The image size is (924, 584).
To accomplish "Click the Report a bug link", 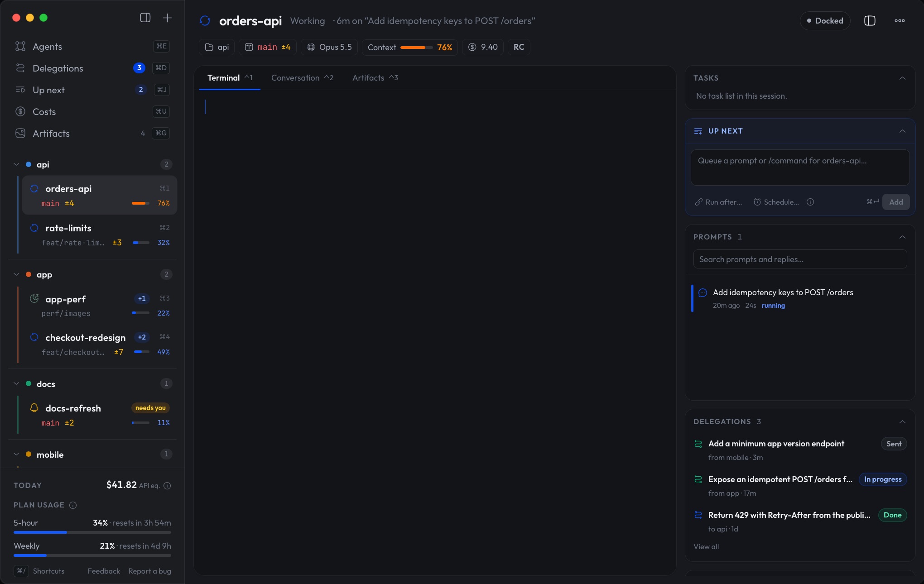I will (x=149, y=571).
